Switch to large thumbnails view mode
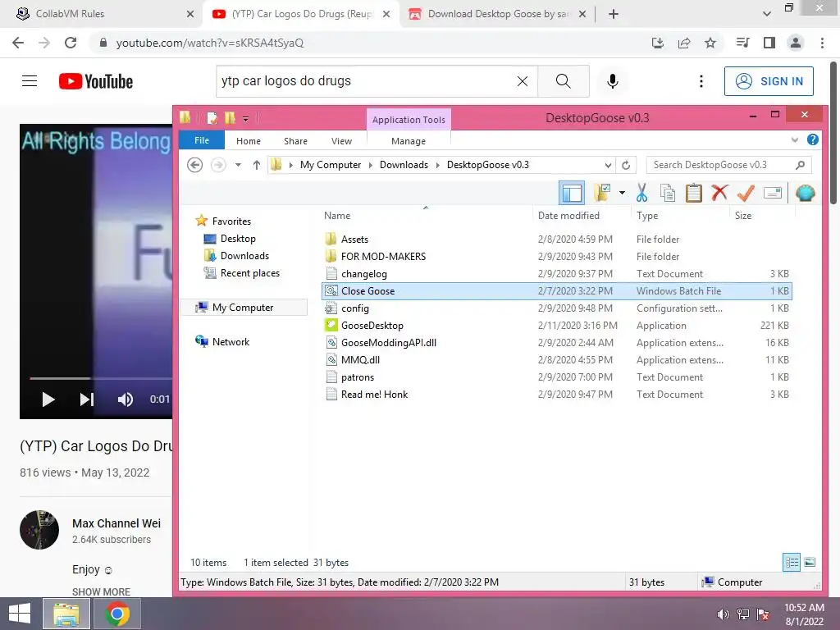The width and height of the screenshot is (840, 630). tap(810, 562)
